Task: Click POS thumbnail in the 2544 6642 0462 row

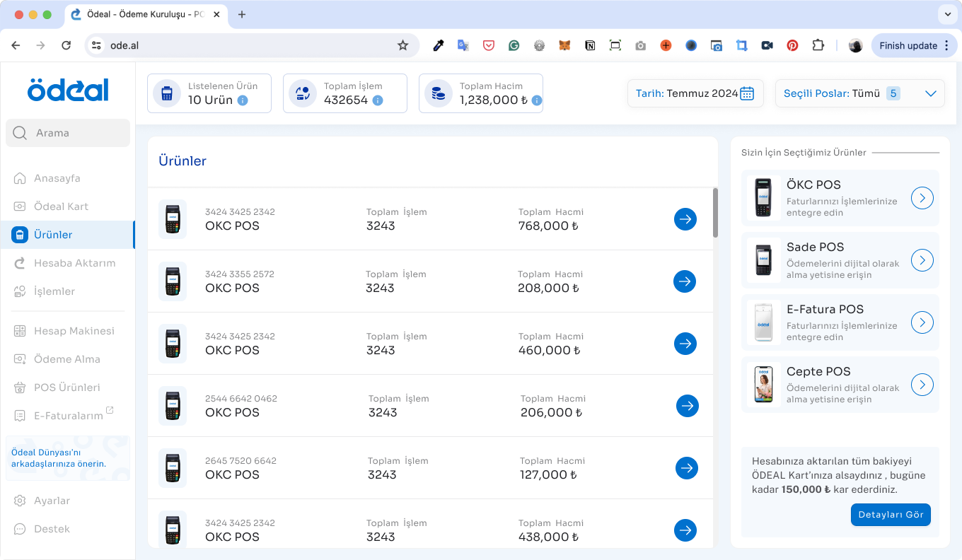Action: point(173,406)
